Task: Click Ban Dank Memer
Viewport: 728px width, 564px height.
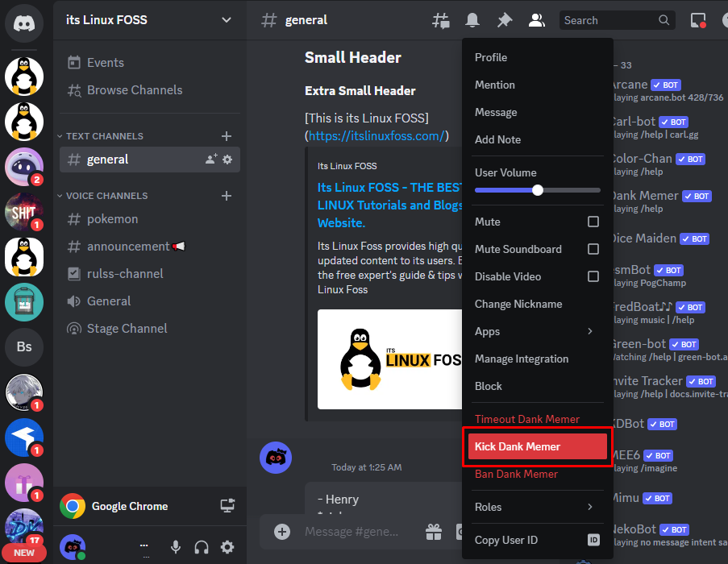Action: (537, 474)
